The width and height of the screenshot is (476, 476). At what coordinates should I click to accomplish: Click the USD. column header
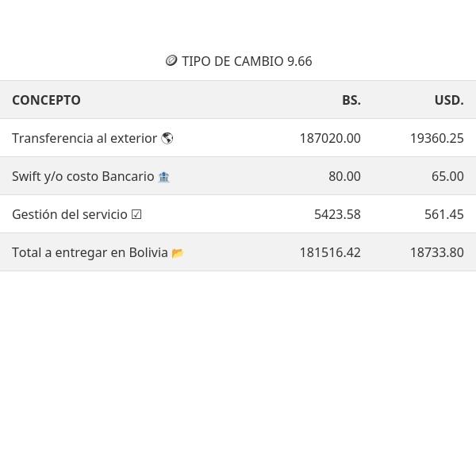[x=448, y=100]
